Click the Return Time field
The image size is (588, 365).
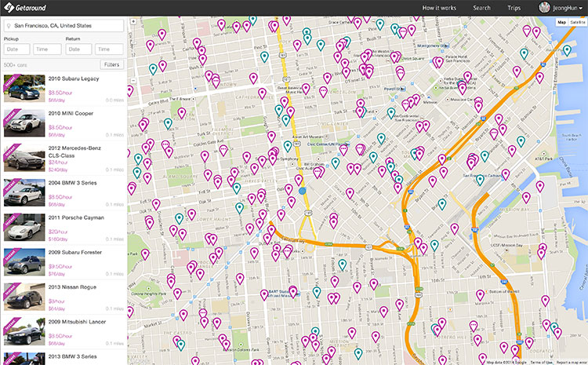[109, 49]
